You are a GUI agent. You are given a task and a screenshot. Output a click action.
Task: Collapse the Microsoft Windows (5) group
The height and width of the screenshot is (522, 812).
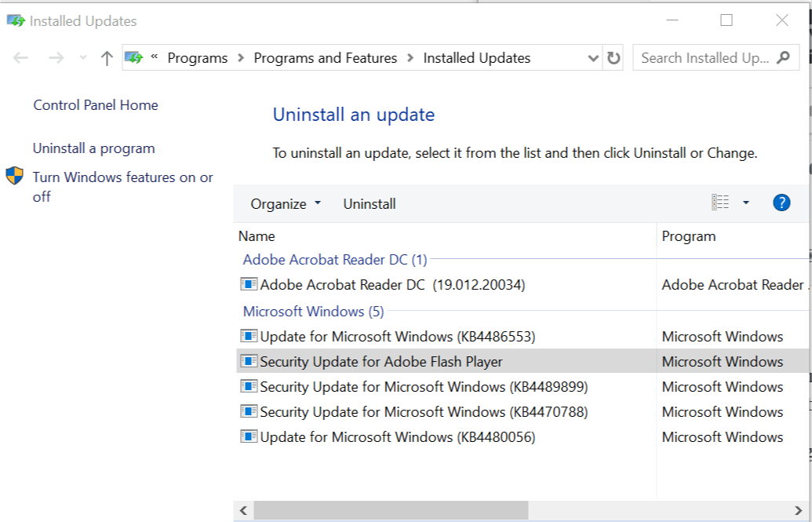tap(313, 312)
